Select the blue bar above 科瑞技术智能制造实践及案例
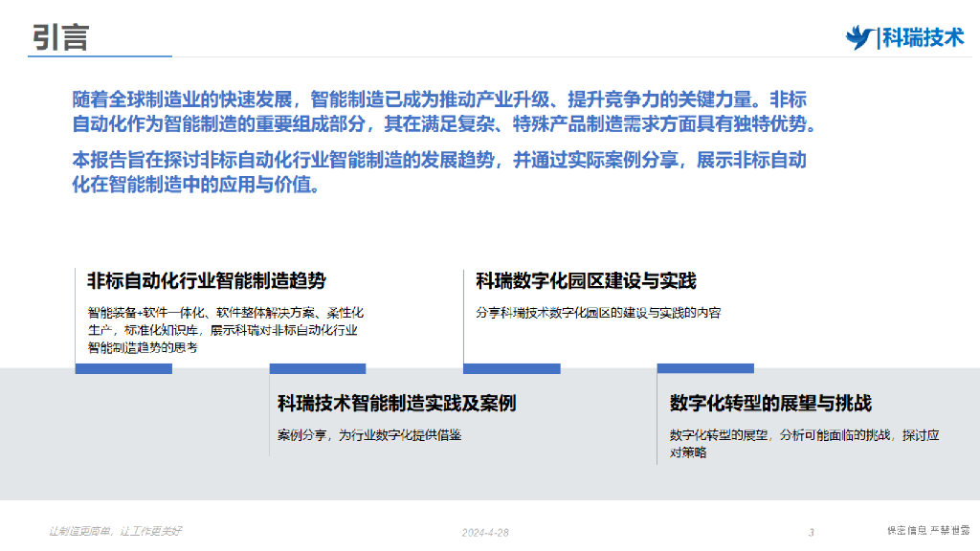Viewport: 980px width, 551px height. 318,368
